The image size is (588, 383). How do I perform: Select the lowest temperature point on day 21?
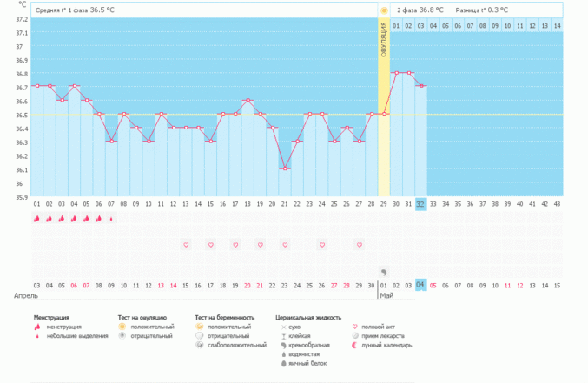click(x=285, y=168)
